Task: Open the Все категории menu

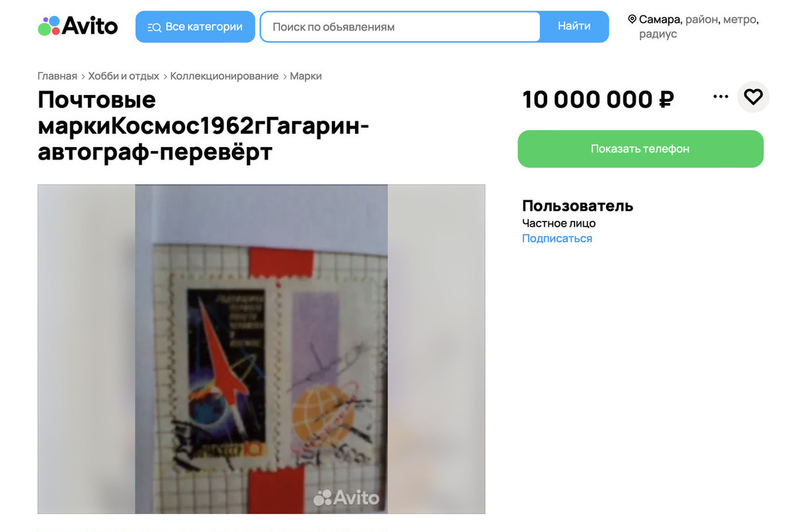Action: pyautogui.click(x=196, y=27)
